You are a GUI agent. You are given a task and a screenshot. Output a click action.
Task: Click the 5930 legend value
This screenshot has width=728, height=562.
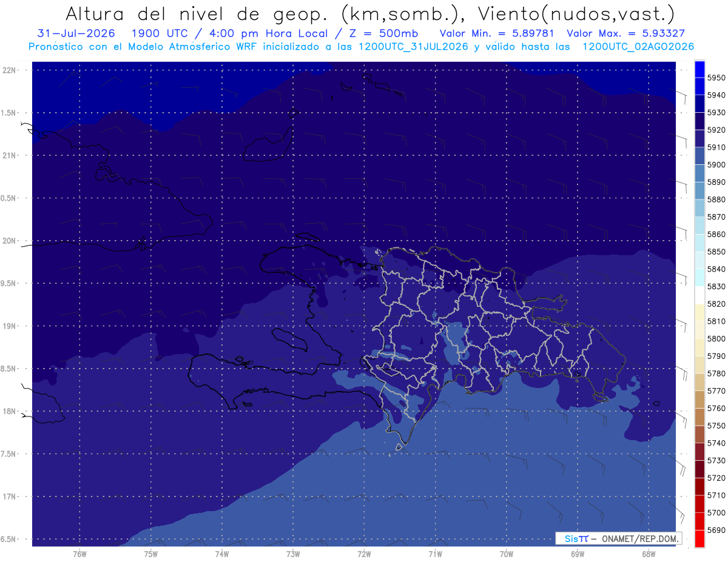coord(716,112)
